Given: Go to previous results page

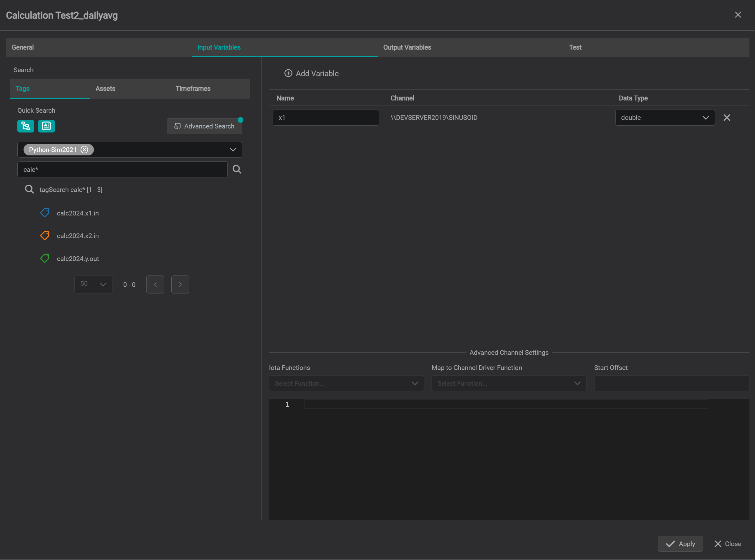Looking at the screenshot, I should point(155,284).
